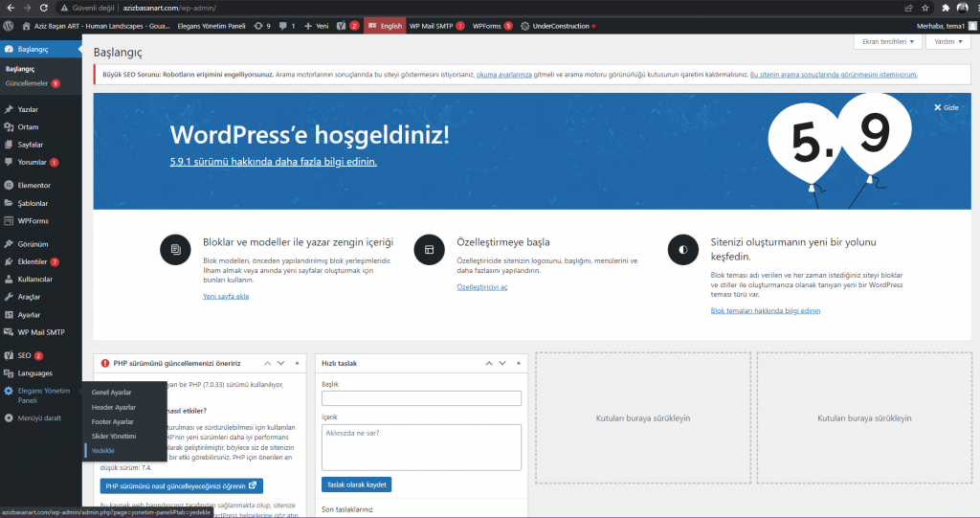Open Yardım dropdown tab

[x=948, y=41]
